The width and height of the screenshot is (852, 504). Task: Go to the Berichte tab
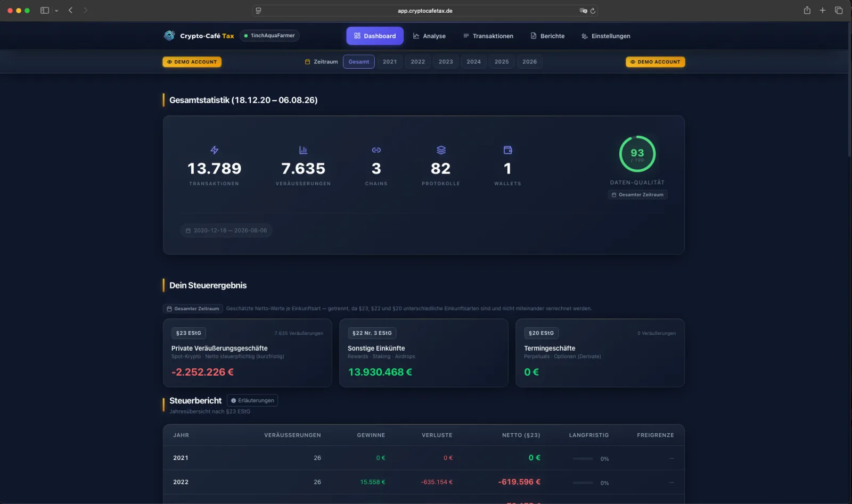click(547, 36)
